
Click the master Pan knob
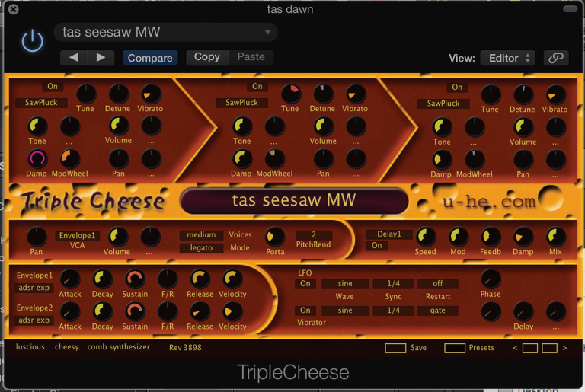(x=37, y=237)
